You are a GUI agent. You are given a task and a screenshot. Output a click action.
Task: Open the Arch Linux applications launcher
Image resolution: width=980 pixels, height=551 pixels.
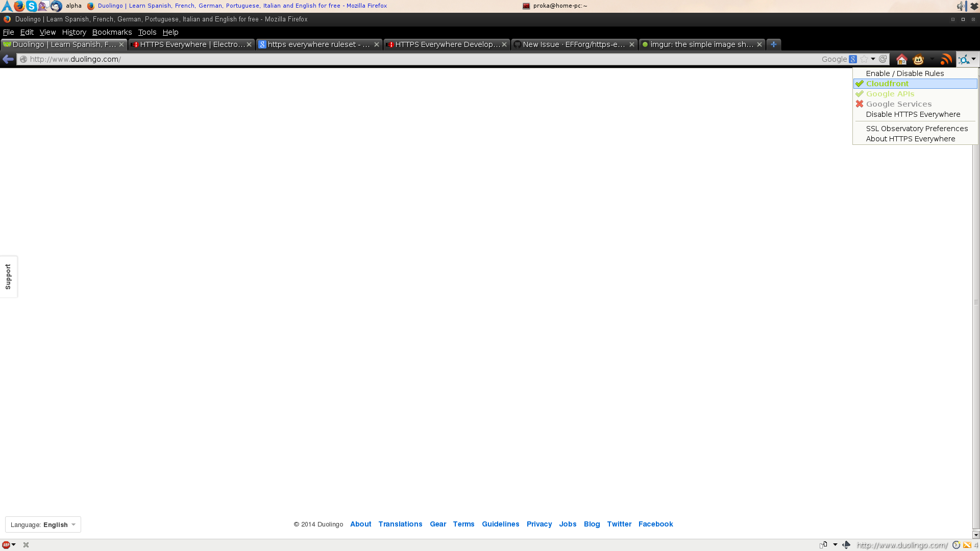[7, 6]
